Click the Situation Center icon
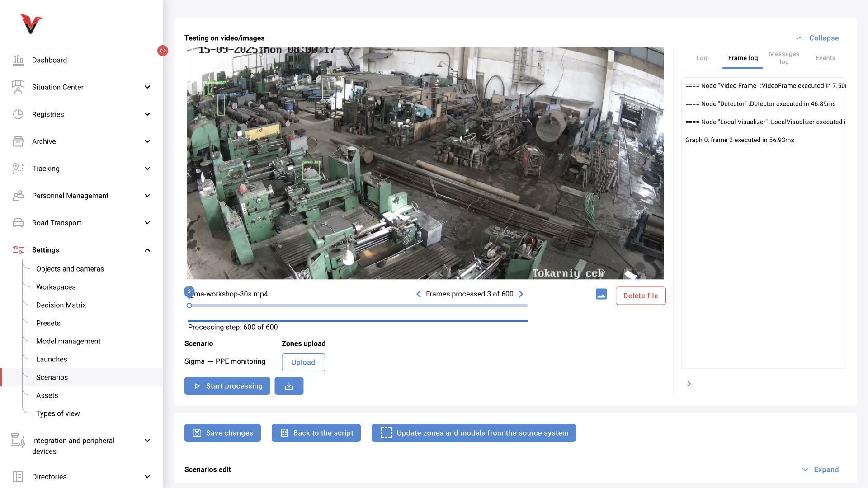 pos(18,87)
